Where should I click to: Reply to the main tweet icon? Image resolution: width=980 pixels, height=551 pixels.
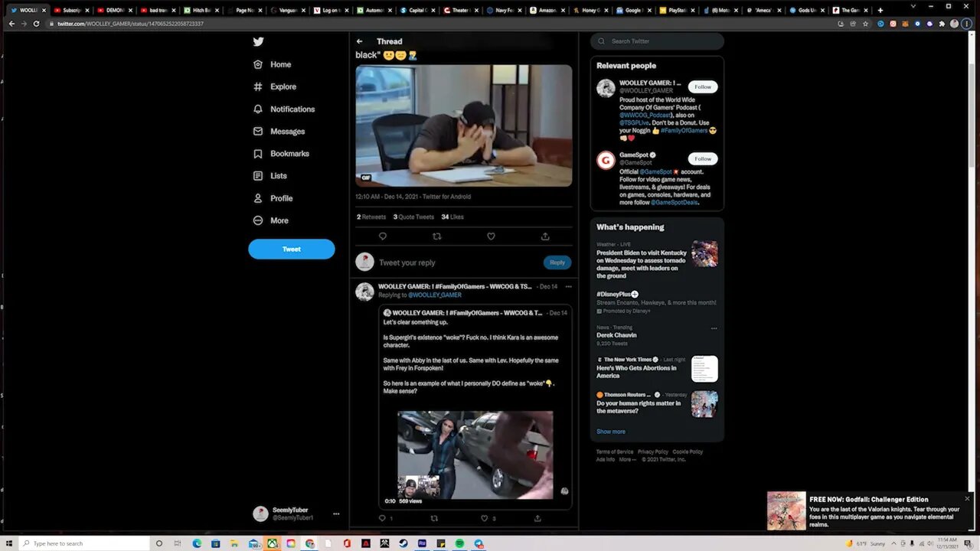click(x=383, y=236)
